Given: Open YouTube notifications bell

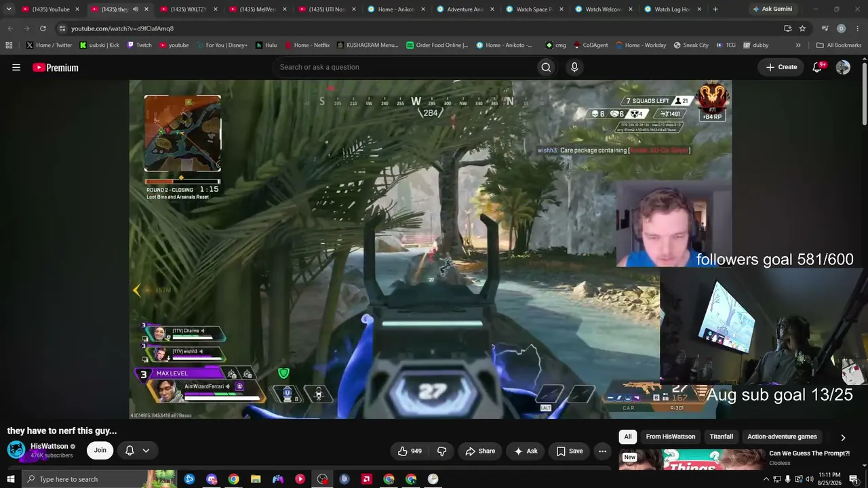Looking at the screenshot, I should point(818,67).
